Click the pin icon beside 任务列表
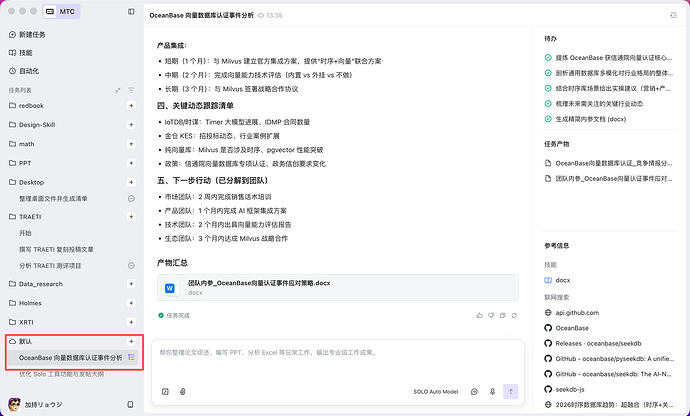This screenshot has height=416, width=690. (117, 90)
